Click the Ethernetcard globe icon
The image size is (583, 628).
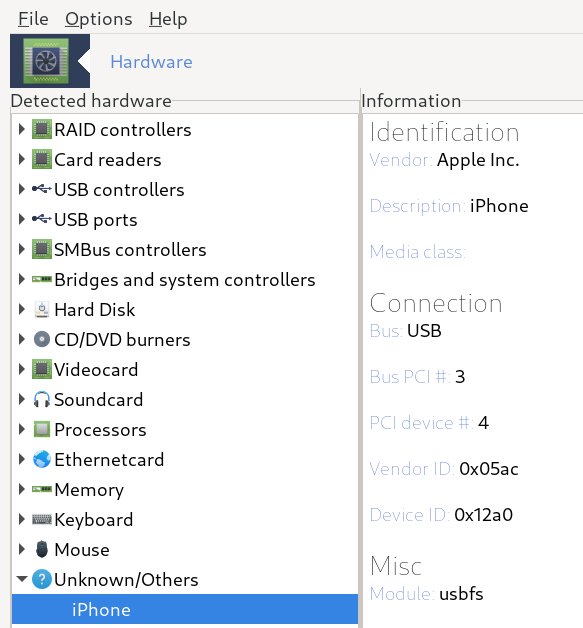tap(42, 459)
